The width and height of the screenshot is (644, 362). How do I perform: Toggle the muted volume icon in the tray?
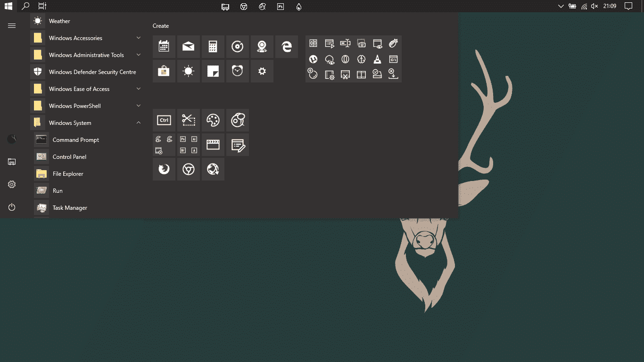(594, 6)
